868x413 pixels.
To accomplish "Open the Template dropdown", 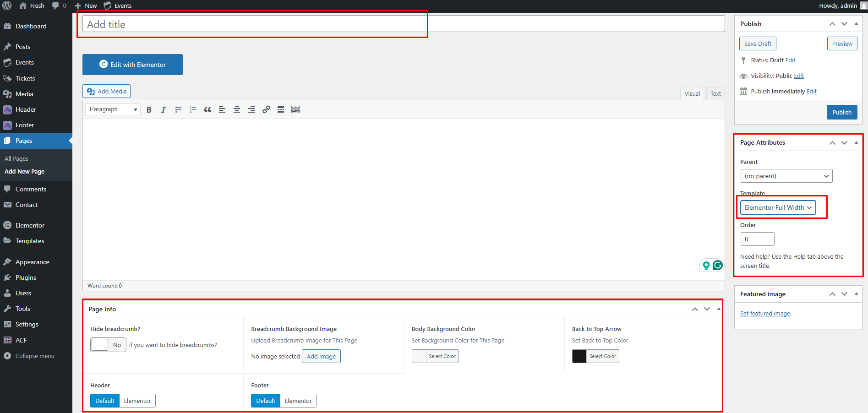I will [778, 207].
